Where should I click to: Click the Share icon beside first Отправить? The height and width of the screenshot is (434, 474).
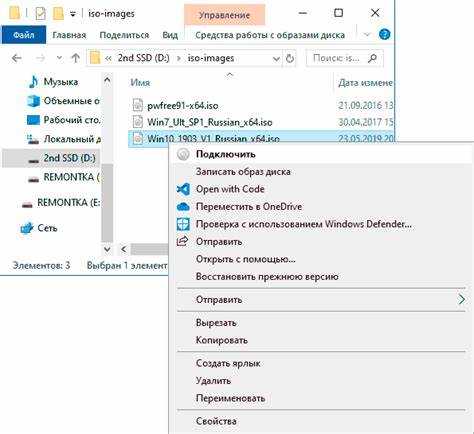click(x=183, y=241)
